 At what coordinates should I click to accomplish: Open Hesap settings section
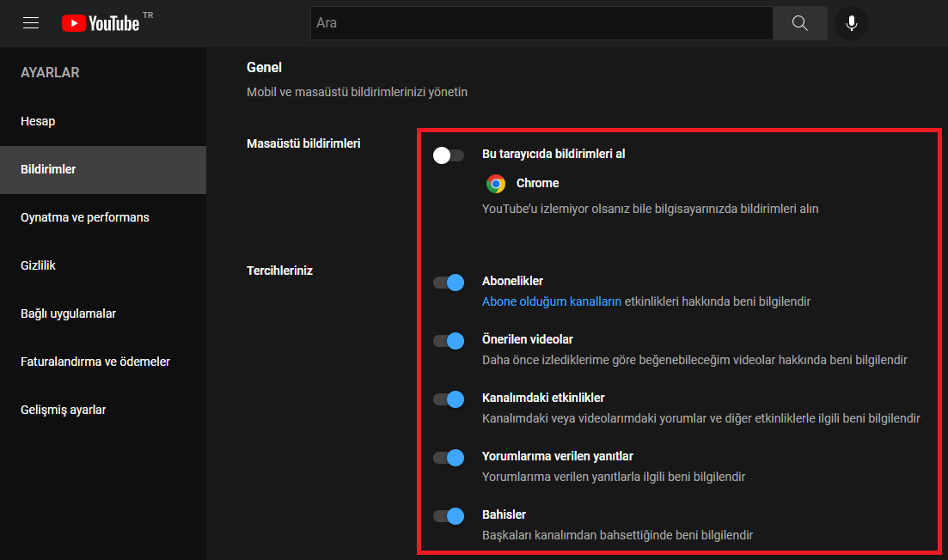coord(38,121)
